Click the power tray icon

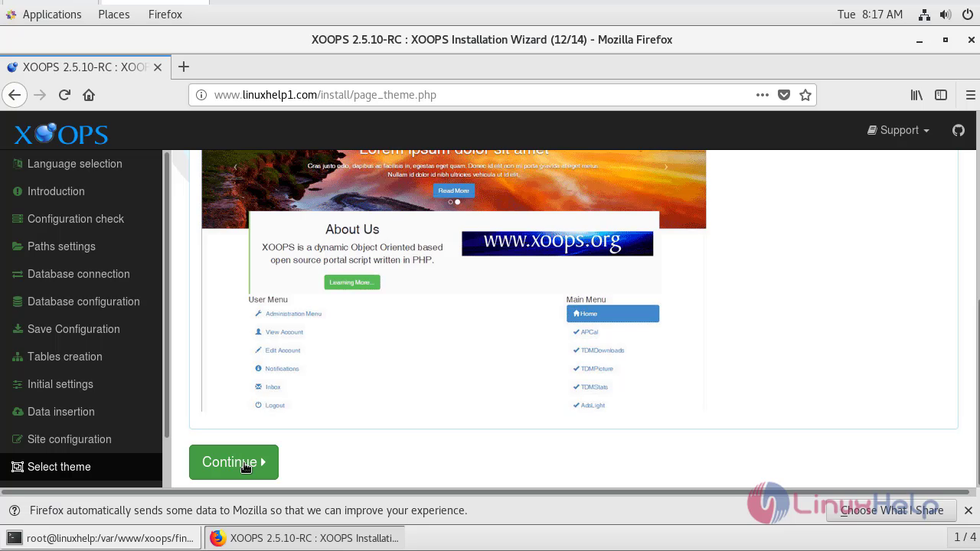(x=966, y=15)
